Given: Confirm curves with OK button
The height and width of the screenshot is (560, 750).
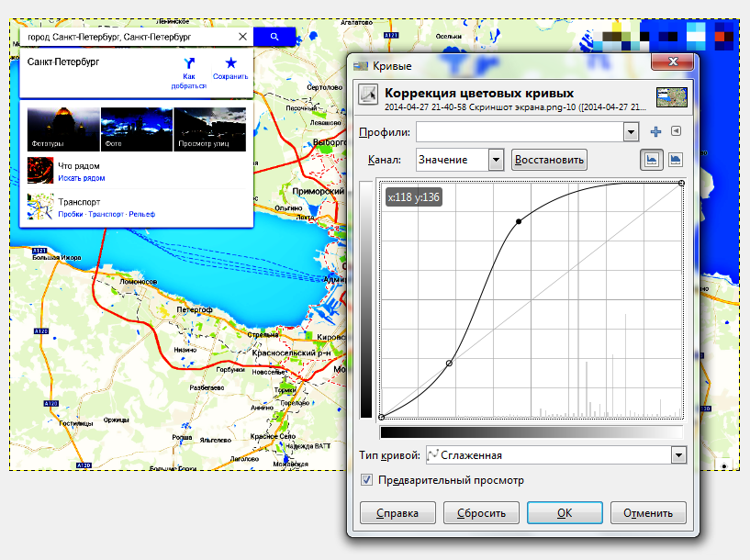Looking at the screenshot, I should [565, 513].
